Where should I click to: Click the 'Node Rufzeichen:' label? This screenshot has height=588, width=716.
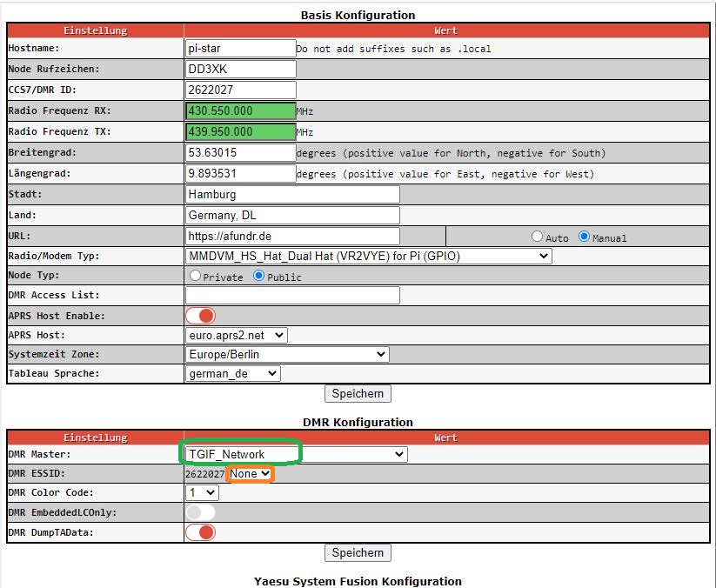54,69
